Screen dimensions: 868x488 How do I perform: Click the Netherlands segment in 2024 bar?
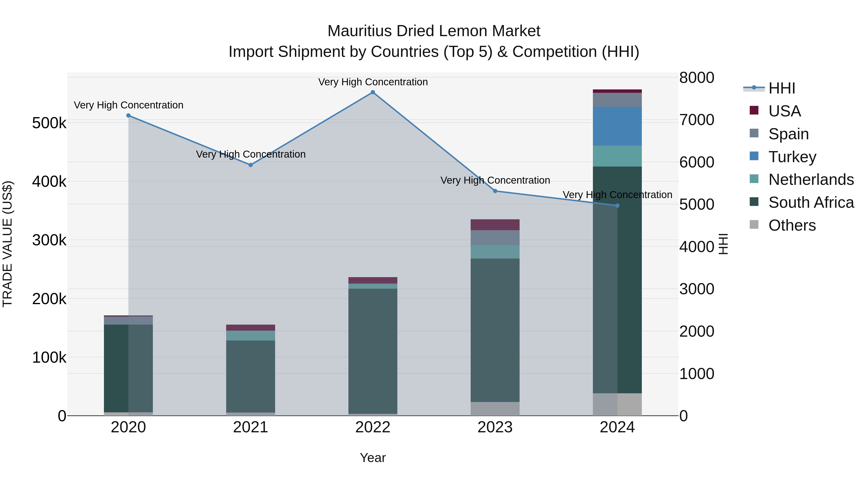[x=617, y=156]
